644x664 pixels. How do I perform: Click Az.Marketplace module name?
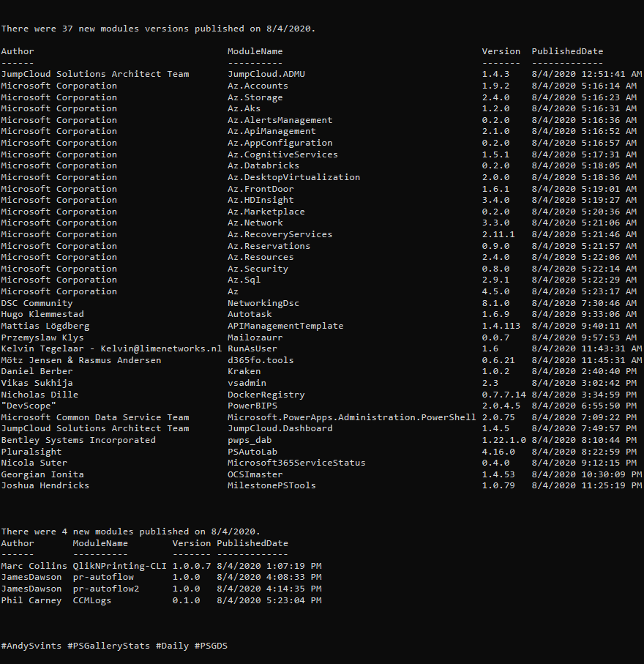click(266, 212)
